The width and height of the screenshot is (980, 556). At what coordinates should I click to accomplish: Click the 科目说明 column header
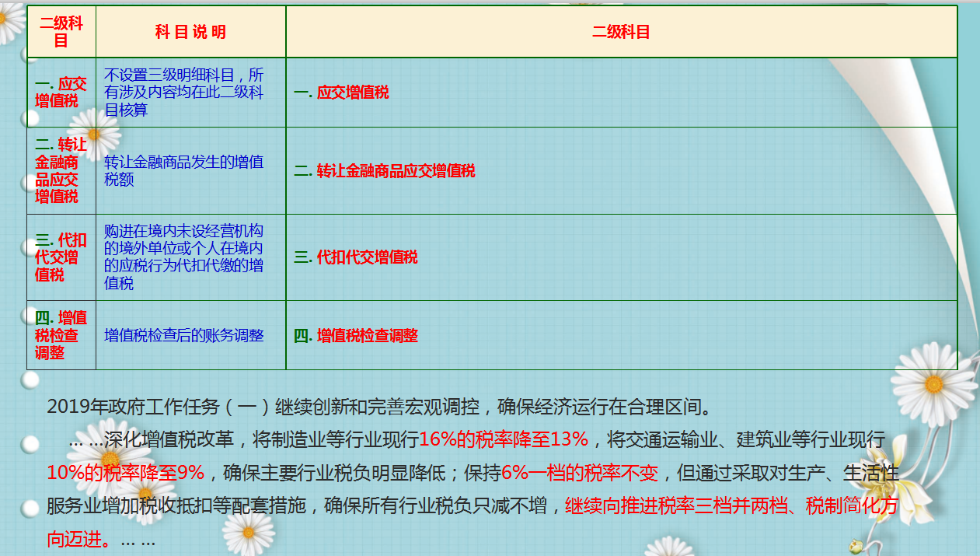coord(190,31)
